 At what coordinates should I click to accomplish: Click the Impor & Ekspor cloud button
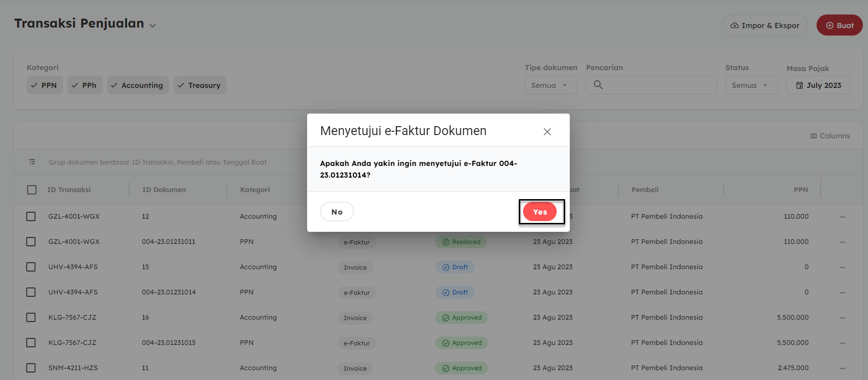click(x=765, y=25)
